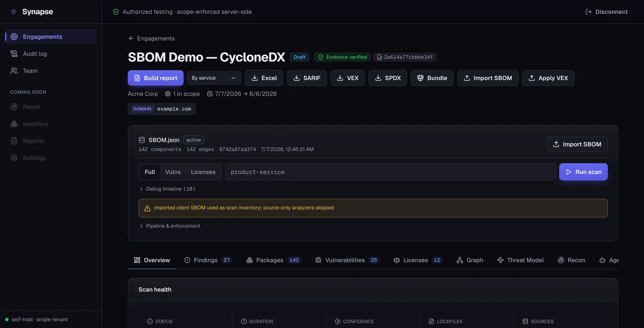Switch scan mode to Vulns

(x=173, y=172)
